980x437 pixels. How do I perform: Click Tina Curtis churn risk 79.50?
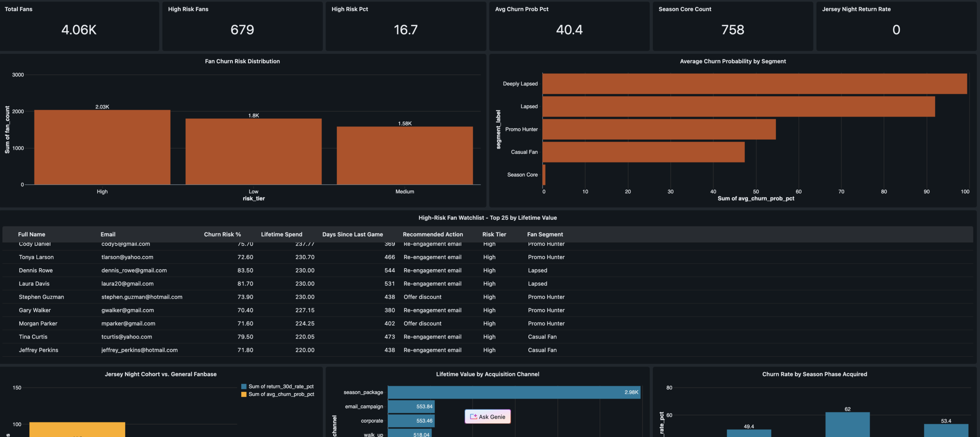point(245,337)
